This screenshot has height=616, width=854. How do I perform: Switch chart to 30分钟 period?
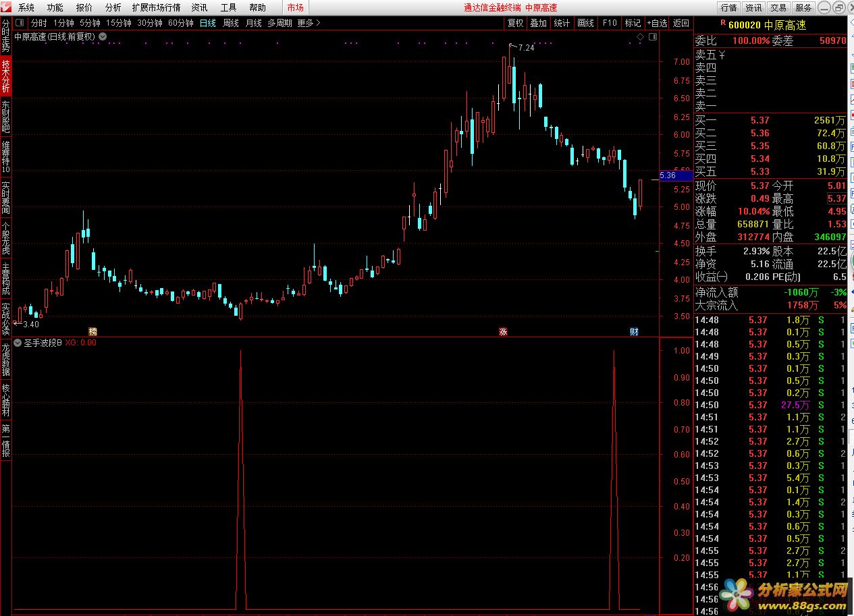coord(150,23)
